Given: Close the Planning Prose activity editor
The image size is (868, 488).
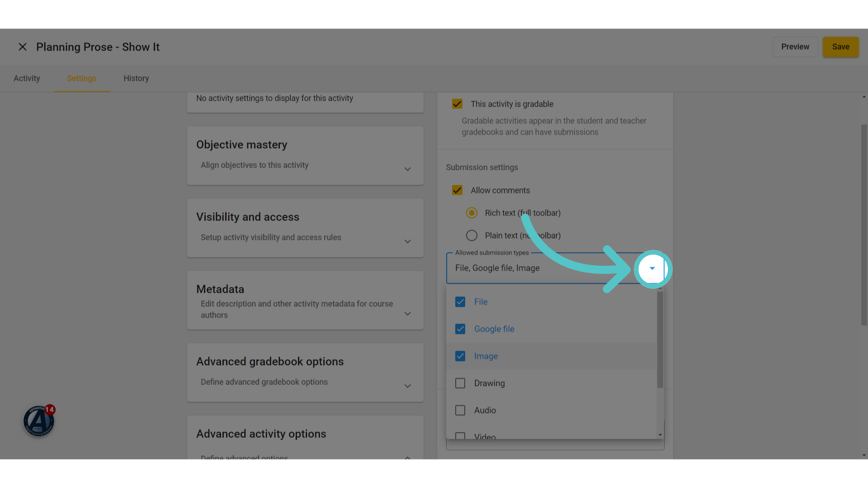Looking at the screenshot, I should pos(22,47).
